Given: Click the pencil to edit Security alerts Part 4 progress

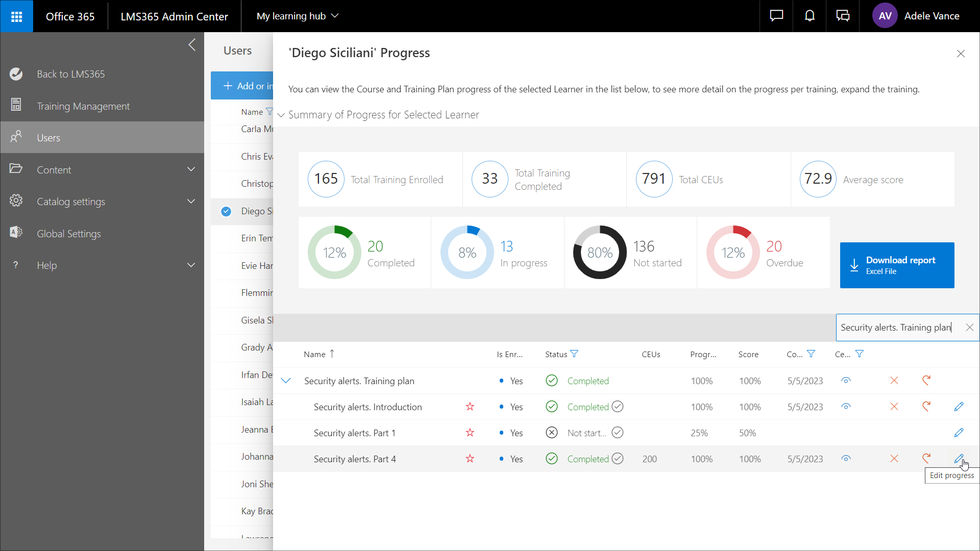Looking at the screenshot, I should [959, 458].
